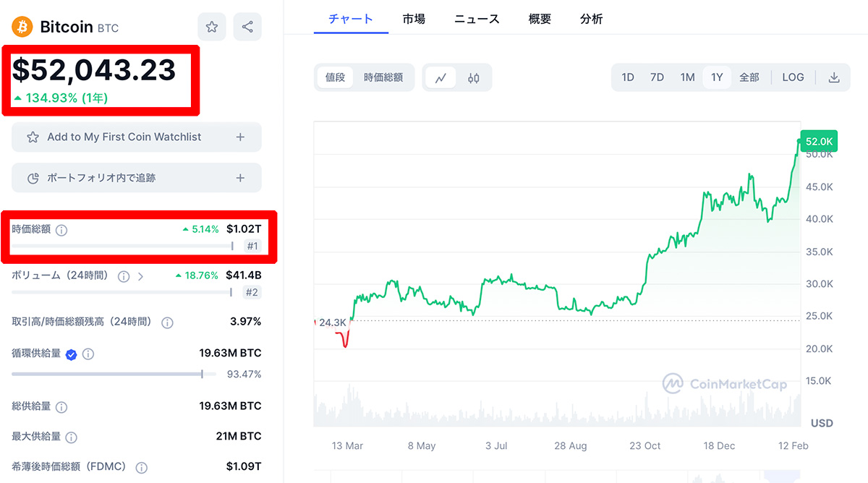Image resolution: width=868 pixels, height=483 pixels.
Task: Set chart range to 全部
Action: [x=749, y=77]
